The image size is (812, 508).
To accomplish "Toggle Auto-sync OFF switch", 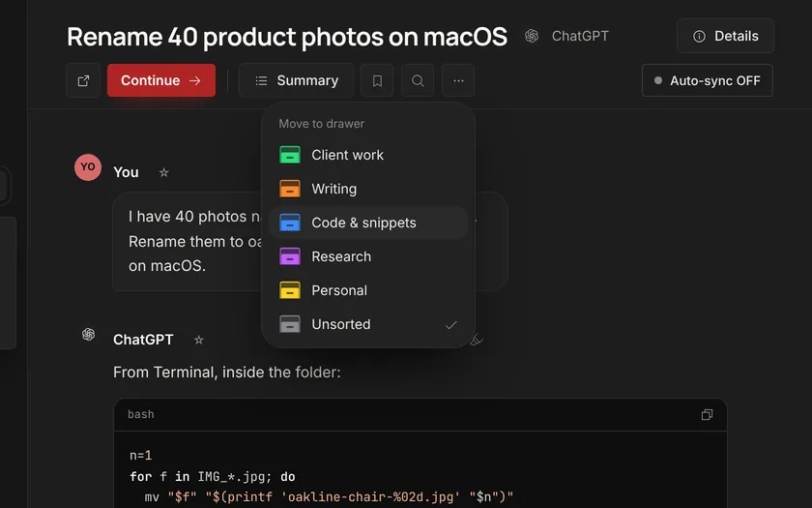I will (708, 81).
